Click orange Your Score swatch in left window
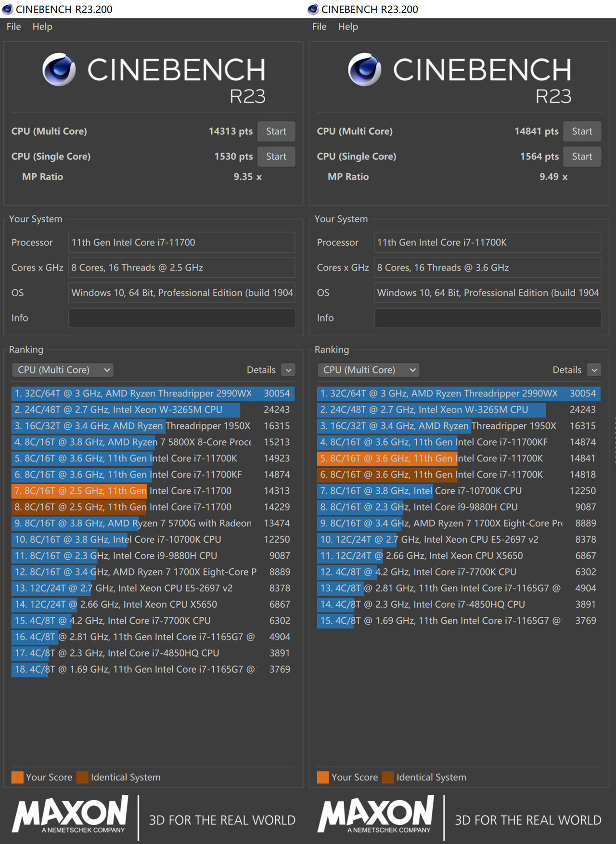Viewport: 616px width, 844px height. (x=17, y=777)
